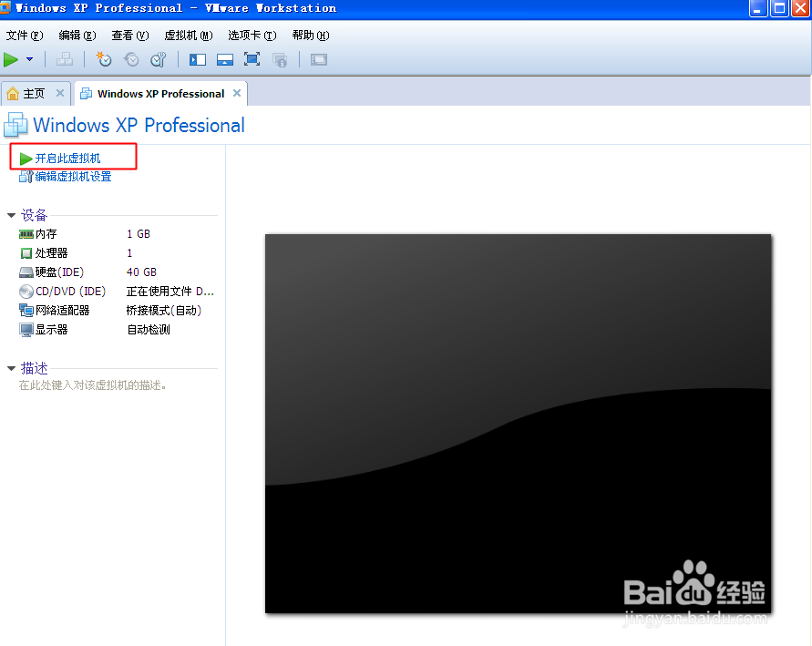Open the 帮助(H) menu
Screen dimensions: 812x646
tap(310, 36)
